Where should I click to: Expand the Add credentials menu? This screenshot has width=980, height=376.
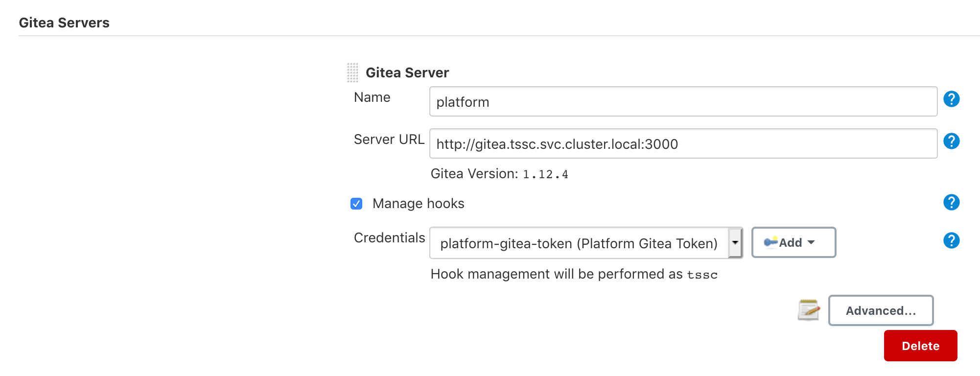point(793,242)
